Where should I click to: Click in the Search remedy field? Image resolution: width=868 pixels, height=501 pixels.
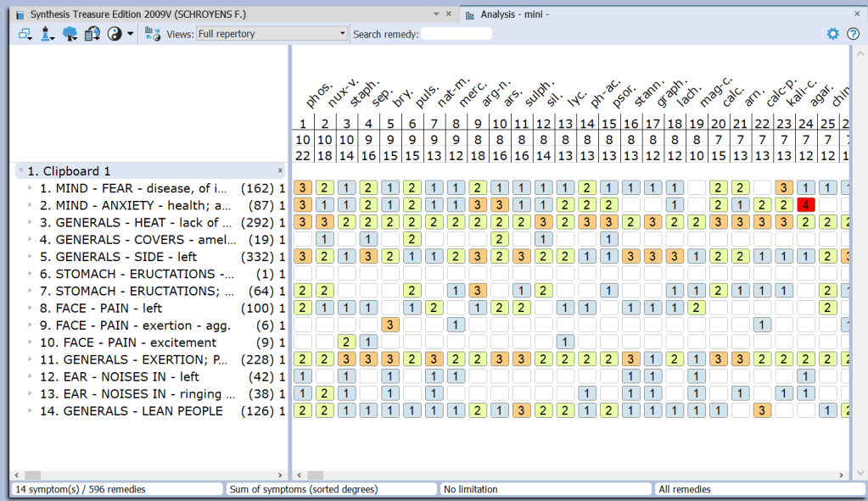tap(456, 34)
